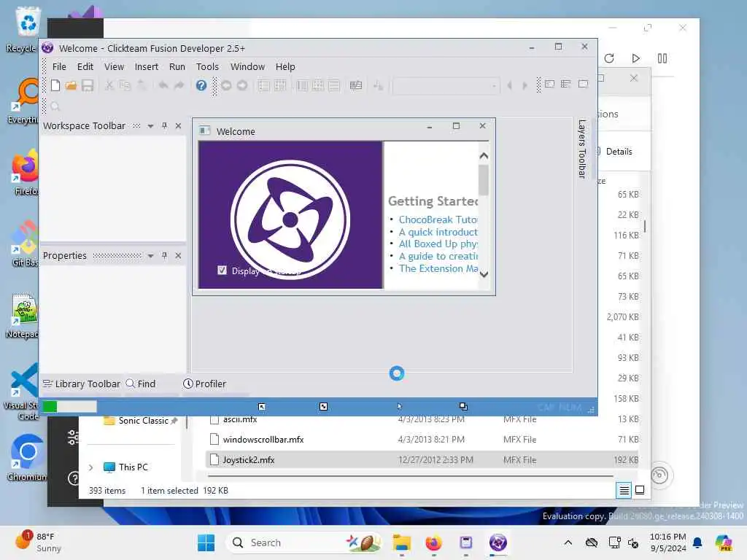
Task: Click the Storyboard editor toolbar icon
Action: (x=264, y=86)
